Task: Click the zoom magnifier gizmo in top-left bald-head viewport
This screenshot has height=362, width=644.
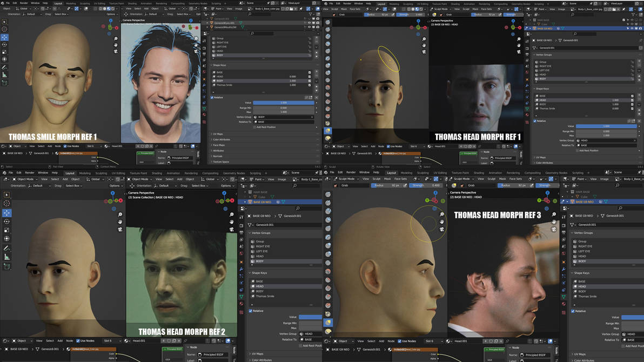Action: point(116,39)
